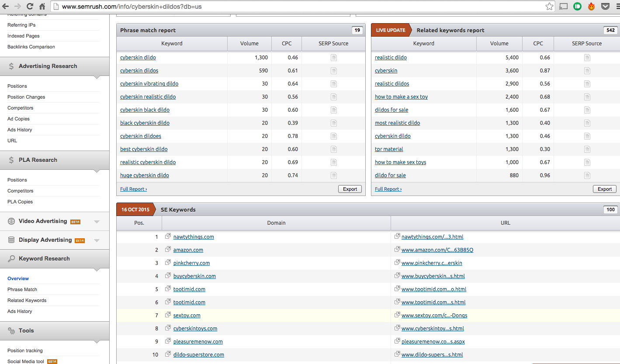Open SERP source icon for realistic dildo row
Image resolution: width=620 pixels, height=364 pixels.
coord(587,58)
